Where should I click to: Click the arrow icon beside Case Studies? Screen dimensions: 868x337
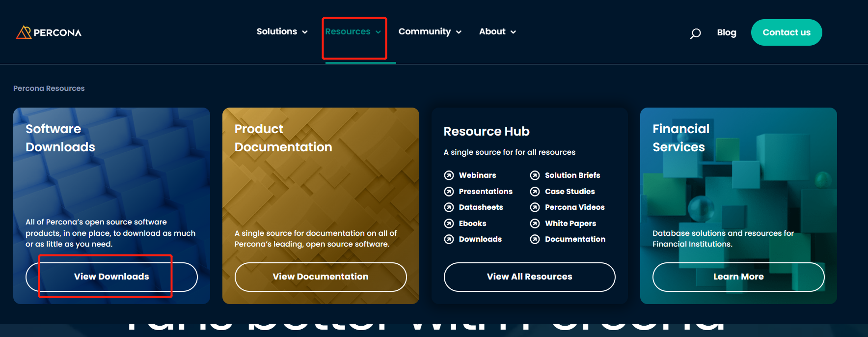[535, 192]
